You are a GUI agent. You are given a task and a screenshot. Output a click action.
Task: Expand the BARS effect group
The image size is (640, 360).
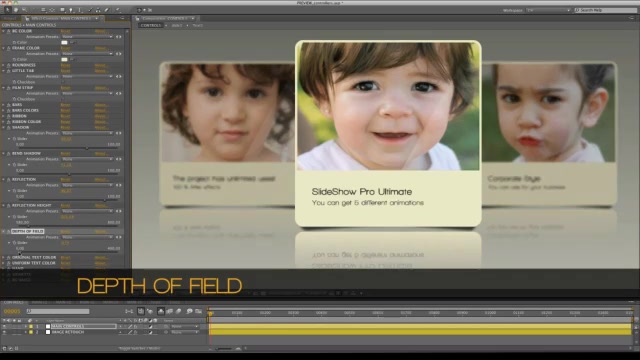[x=4, y=105]
